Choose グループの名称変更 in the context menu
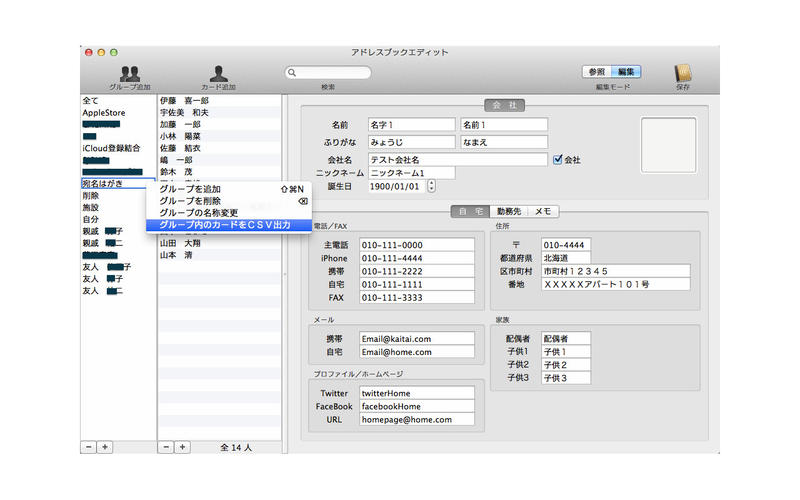 pyautogui.click(x=229, y=213)
